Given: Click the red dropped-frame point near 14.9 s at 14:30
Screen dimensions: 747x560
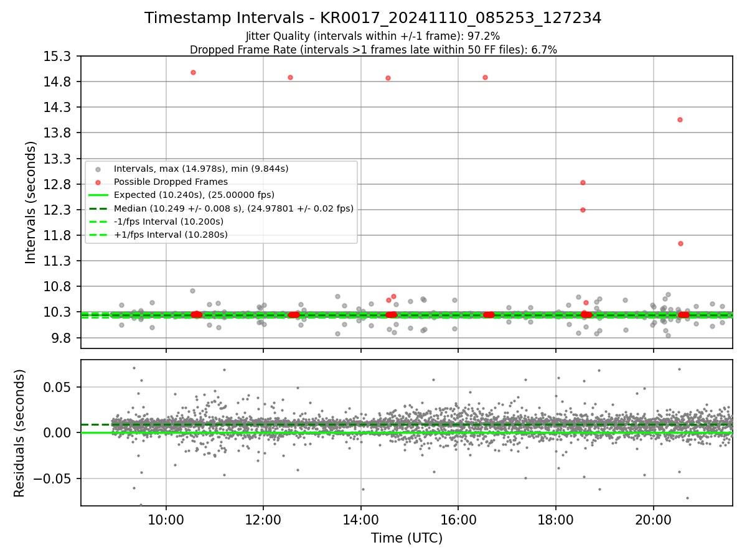Looking at the screenshot, I should (388, 78).
